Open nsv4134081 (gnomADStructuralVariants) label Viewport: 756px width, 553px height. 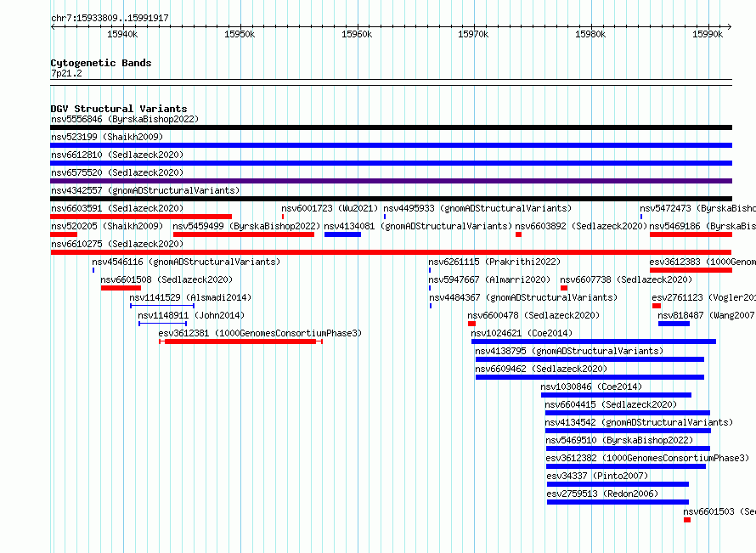point(418,226)
